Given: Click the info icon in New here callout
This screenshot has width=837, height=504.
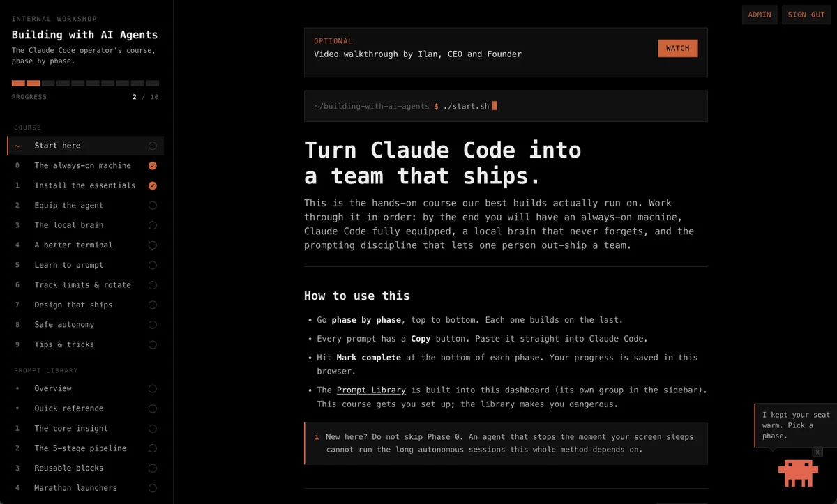Looking at the screenshot, I should pos(317,437).
